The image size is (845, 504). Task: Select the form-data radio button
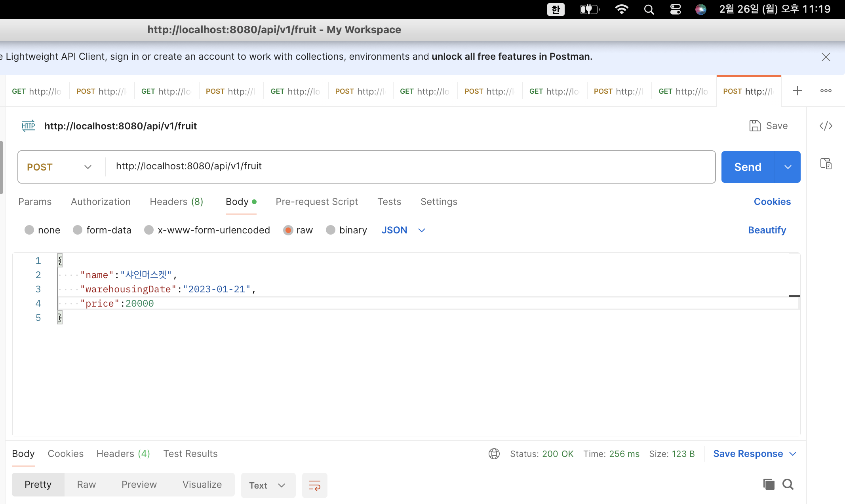78,230
